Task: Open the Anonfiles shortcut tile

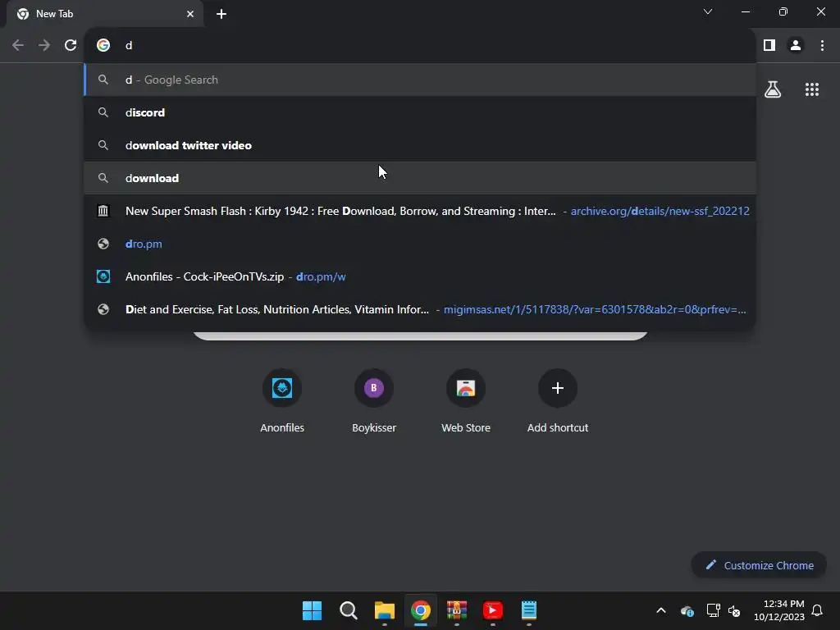Action: [282, 400]
